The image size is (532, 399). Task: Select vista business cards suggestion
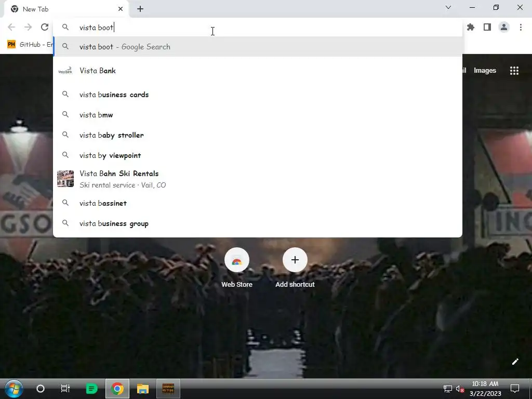point(258,95)
